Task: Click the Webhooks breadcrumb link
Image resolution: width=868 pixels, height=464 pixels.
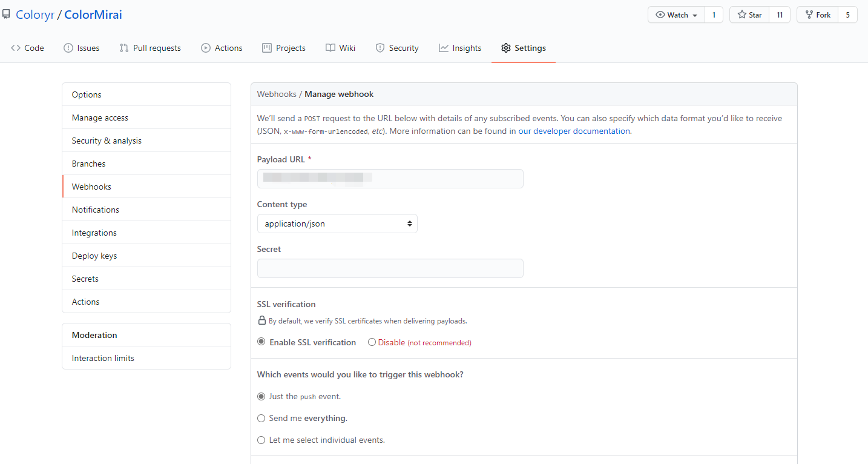Action: [277, 94]
